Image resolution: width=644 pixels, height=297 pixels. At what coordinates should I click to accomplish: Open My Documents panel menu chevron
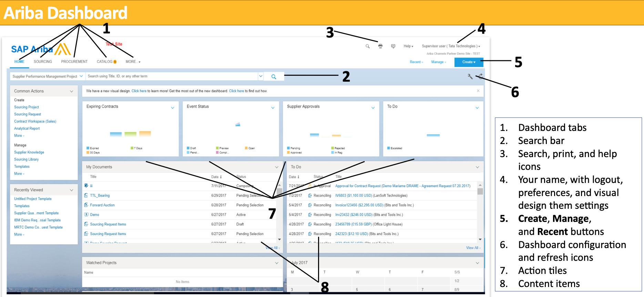point(277,167)
